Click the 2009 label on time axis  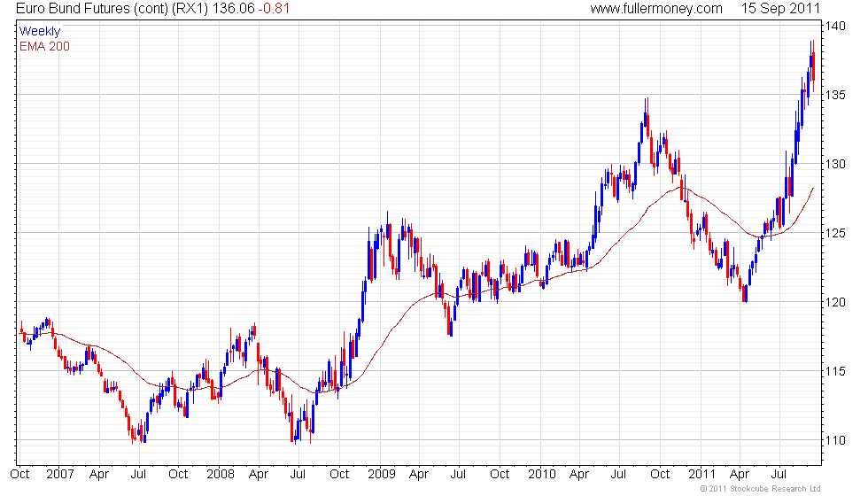coord(380,474)
